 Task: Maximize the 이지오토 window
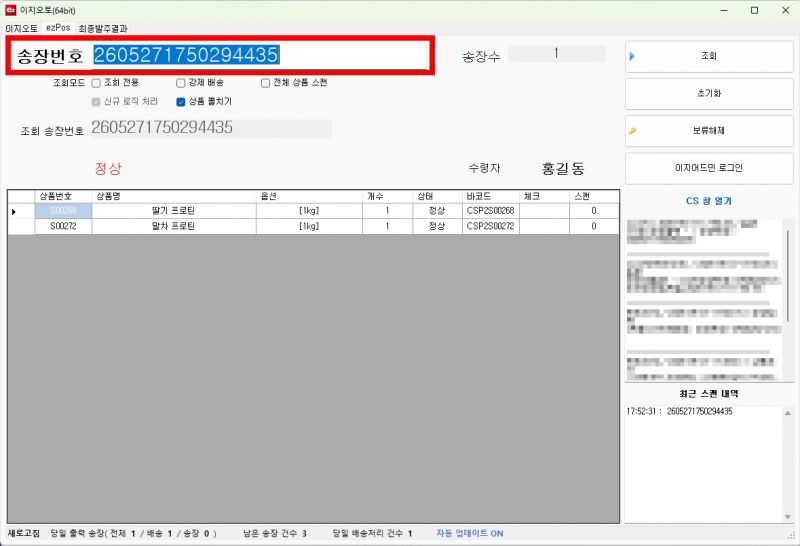coord(755,10)
